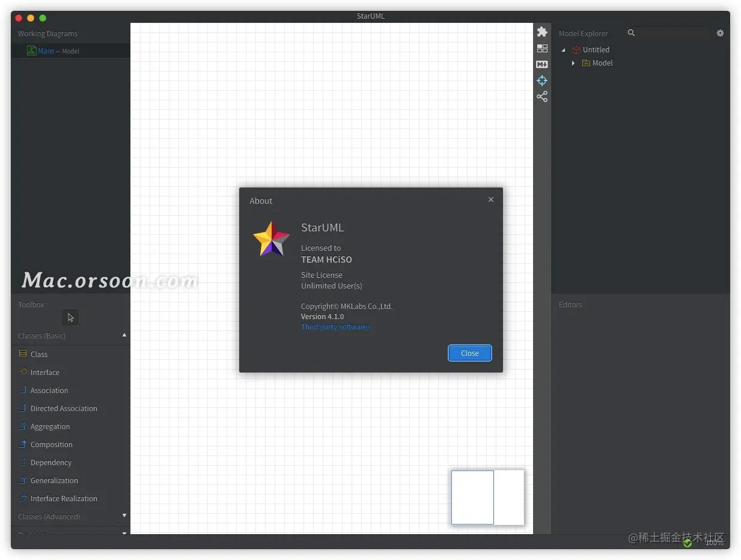
Task: Click the Interface Realization icon
Action: click(23, 498)
